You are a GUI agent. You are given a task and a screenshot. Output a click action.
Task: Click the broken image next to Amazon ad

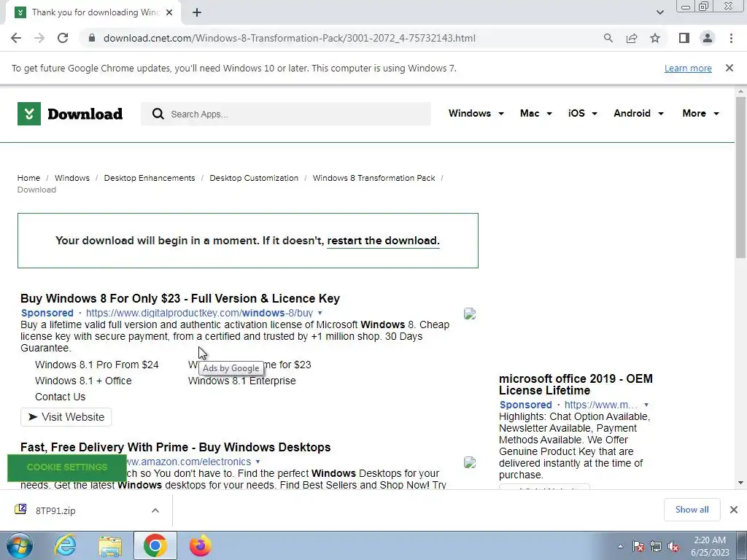[x=470, y=462]
